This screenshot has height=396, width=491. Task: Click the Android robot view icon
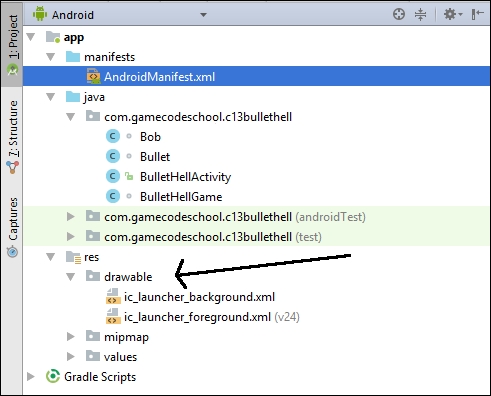click(x=40, y=14)
